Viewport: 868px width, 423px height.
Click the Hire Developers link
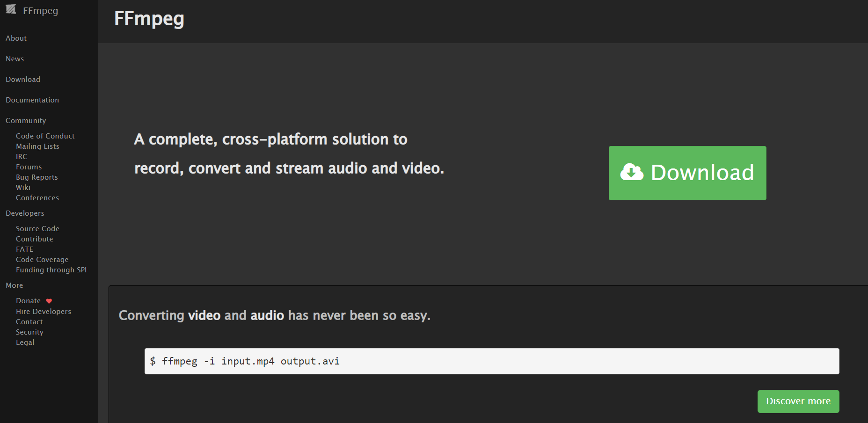tap(43, 312)
